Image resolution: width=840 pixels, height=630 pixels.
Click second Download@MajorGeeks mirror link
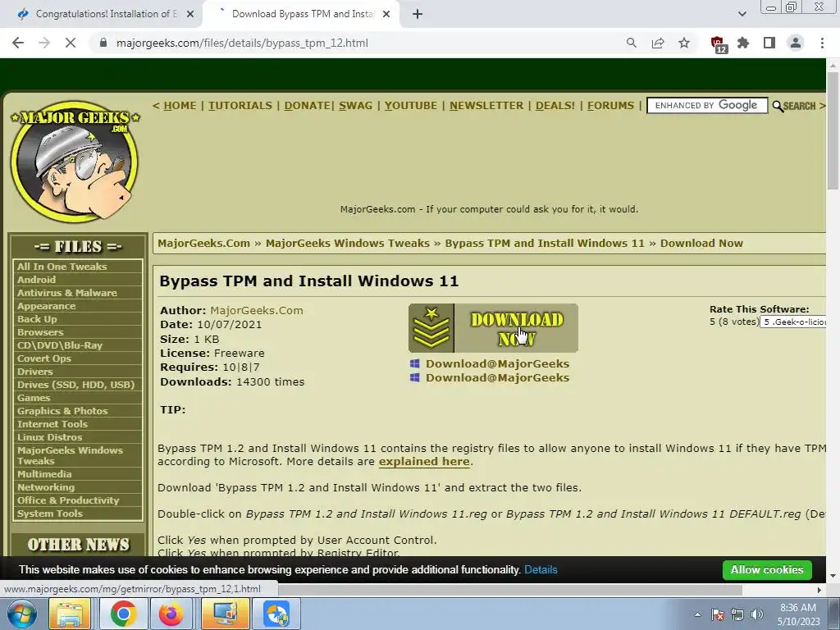click(x=497, y=377)
